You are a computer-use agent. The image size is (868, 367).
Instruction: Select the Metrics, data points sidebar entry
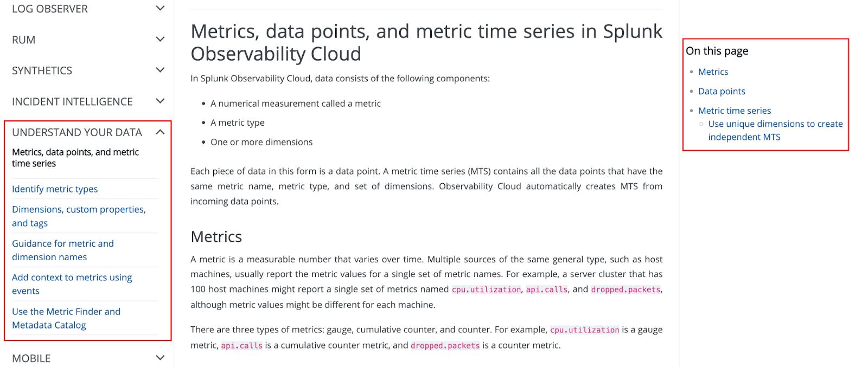75,157
